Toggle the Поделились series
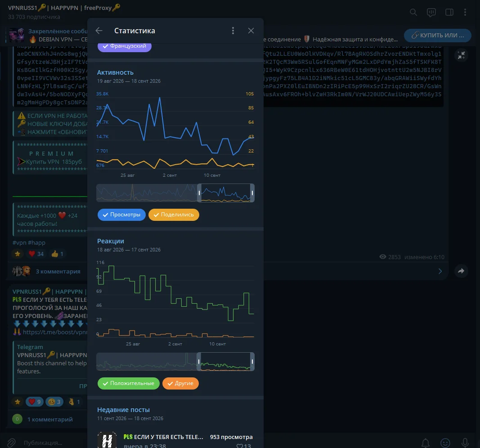The height and width of the screenshot is (448, 480). point(174,215)
